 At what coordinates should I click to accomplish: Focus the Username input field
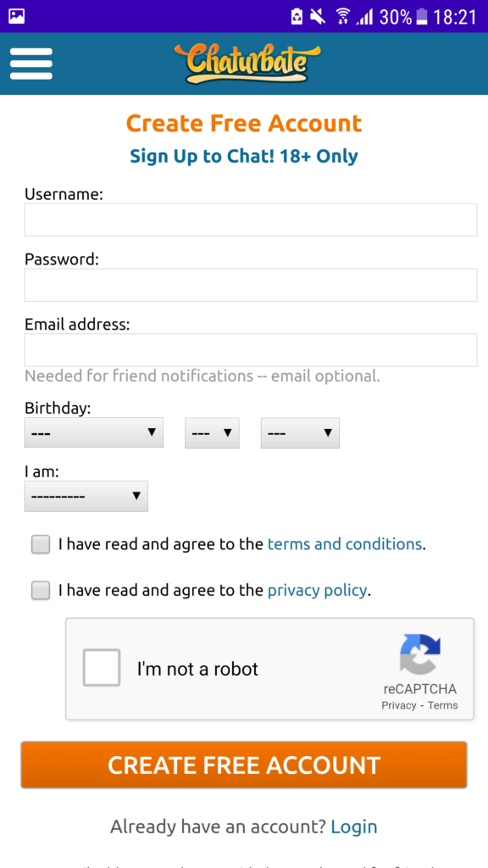click(251, 220)
